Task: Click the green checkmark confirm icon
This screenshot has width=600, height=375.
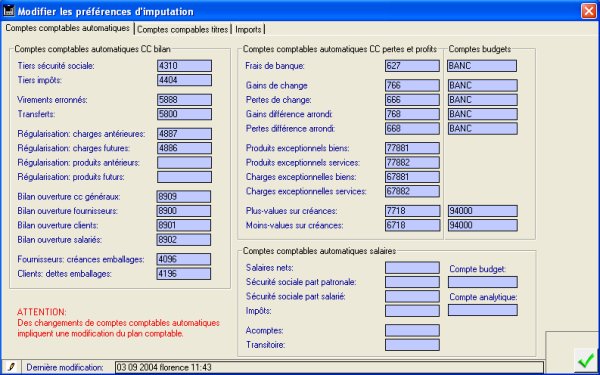Action: [585, 361]
